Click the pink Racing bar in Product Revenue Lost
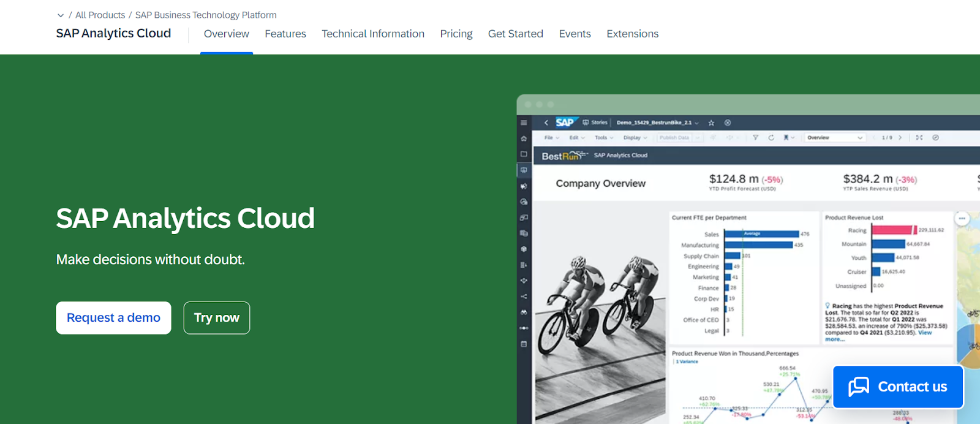Screen dimensions: 980x424 [x=894, y=230]
